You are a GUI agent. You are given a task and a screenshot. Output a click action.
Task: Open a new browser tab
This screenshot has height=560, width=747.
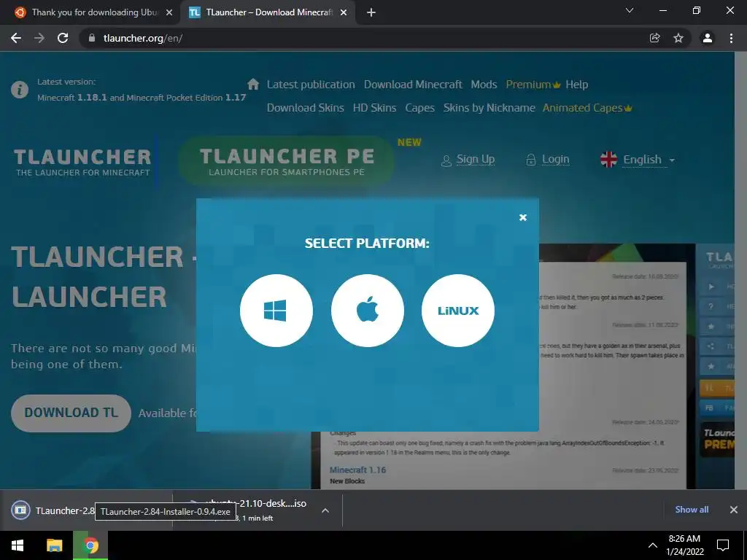point(371,12)
